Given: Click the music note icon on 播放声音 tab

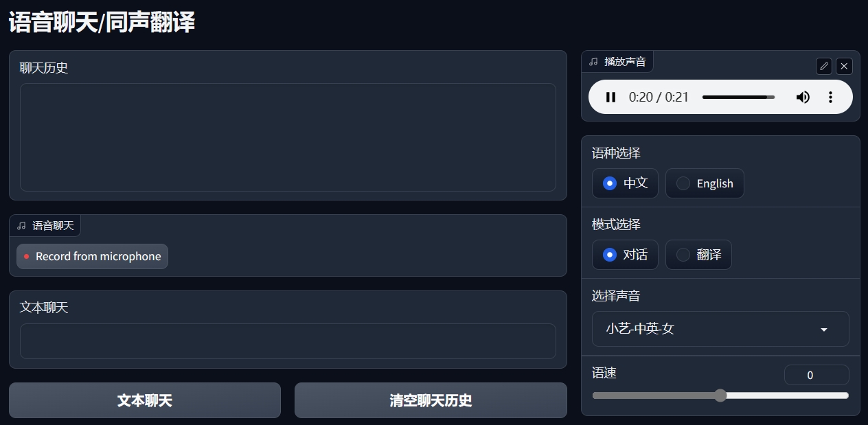Looking at the screenshot, I should 593,61.
